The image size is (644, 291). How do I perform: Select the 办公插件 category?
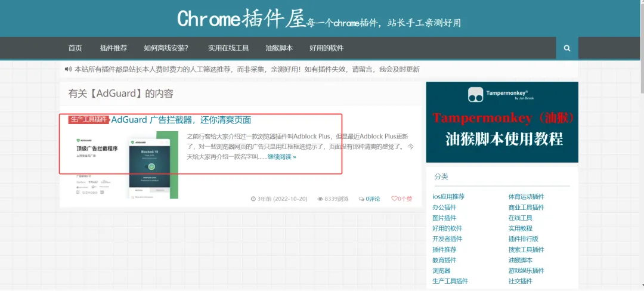(444, 208)
